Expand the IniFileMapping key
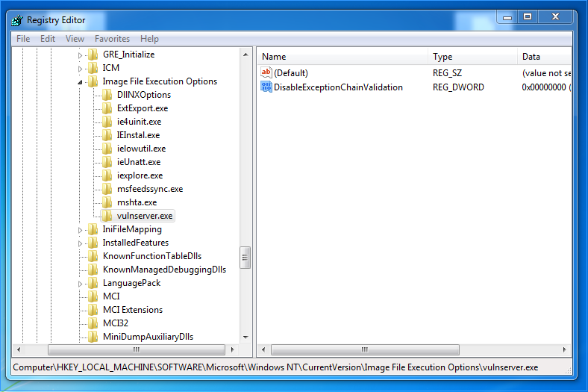The height and width of the screenshot is (392, 588). point(80,230)
